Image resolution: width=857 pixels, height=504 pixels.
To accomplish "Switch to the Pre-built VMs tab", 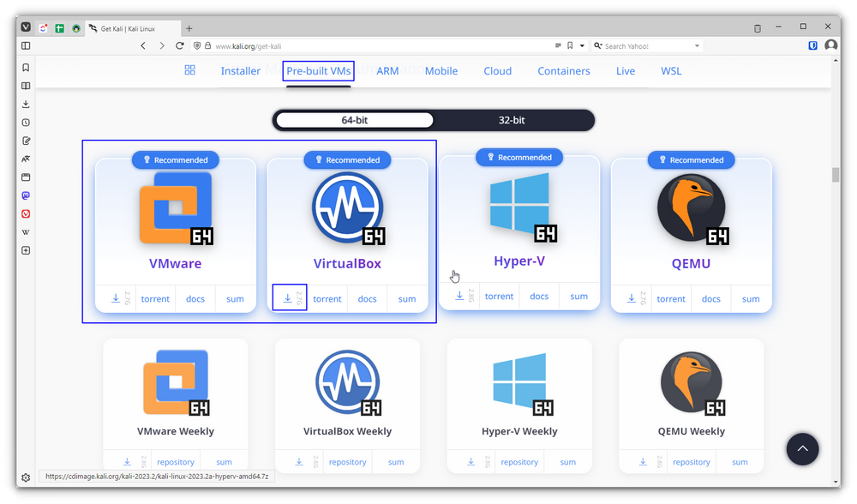I will tap(318, 71).
